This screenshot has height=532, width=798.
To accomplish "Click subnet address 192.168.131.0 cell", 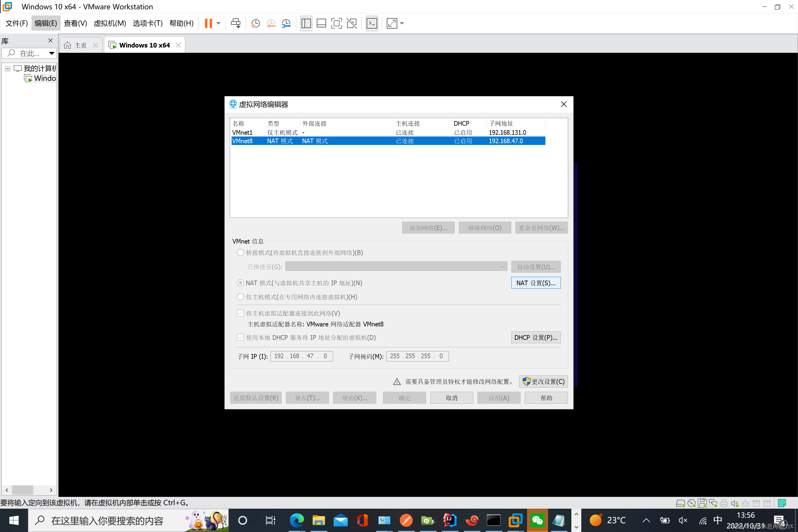I will click(507, 132).
